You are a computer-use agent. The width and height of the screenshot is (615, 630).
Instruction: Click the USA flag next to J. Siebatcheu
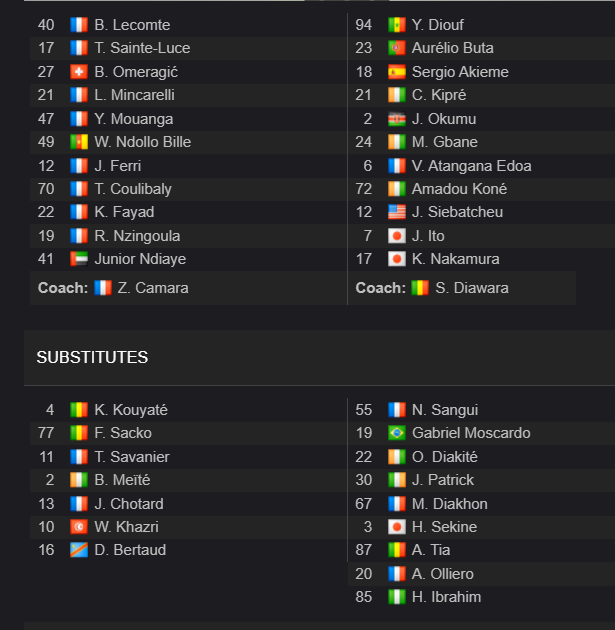pos(396,212)
